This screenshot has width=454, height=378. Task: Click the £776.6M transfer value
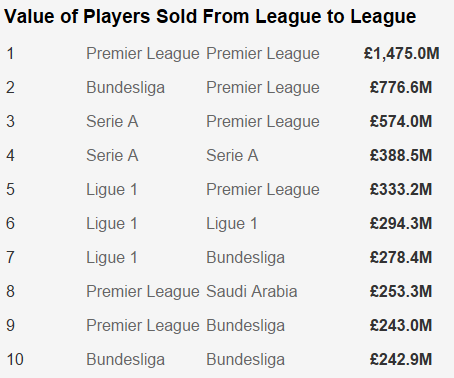pyautogui.click(x=401, y=87)
